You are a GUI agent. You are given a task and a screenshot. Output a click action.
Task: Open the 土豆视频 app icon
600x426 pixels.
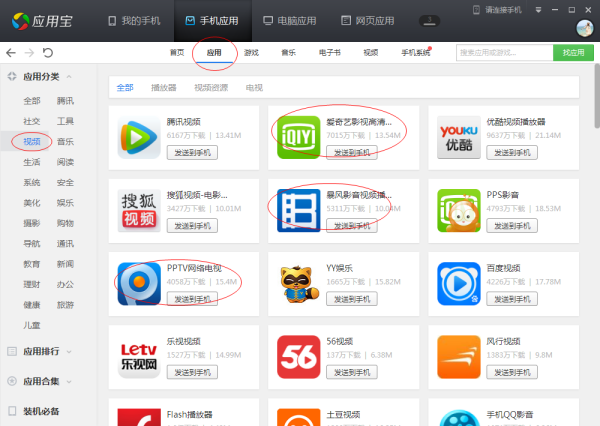coord(298,417)
